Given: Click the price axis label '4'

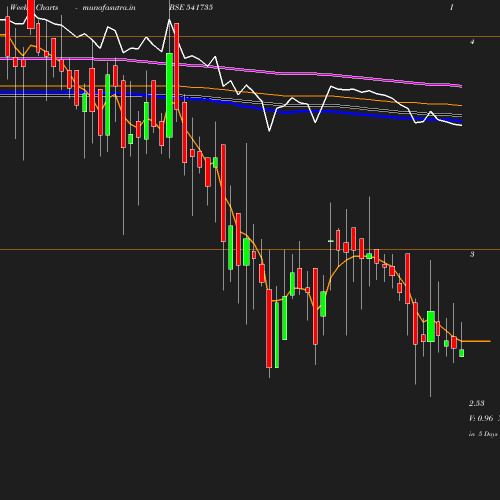Looking at the screenshot, I should [472, 42].
